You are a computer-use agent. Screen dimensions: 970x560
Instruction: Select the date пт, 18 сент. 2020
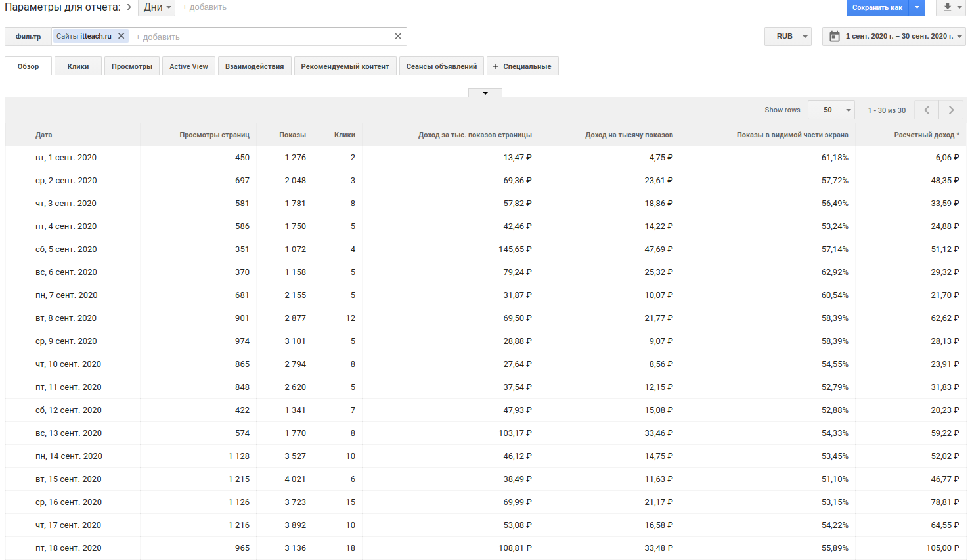(x=68, y=548)
